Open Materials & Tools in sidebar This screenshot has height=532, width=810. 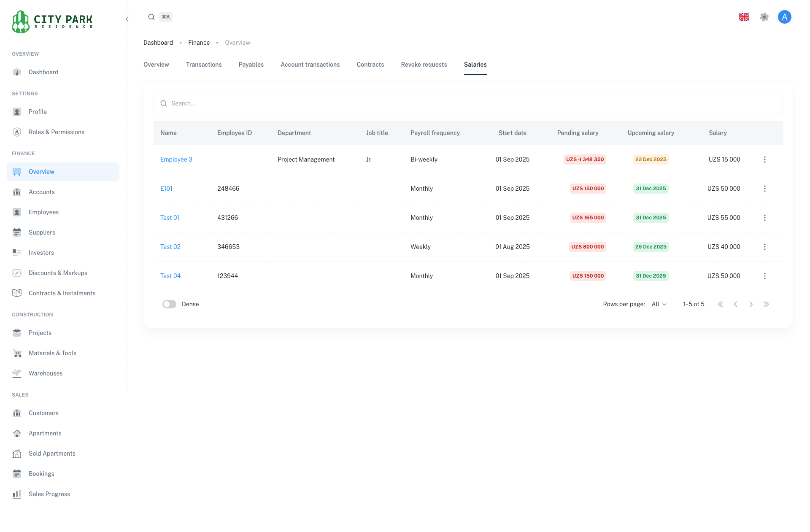tap(52, 353)
